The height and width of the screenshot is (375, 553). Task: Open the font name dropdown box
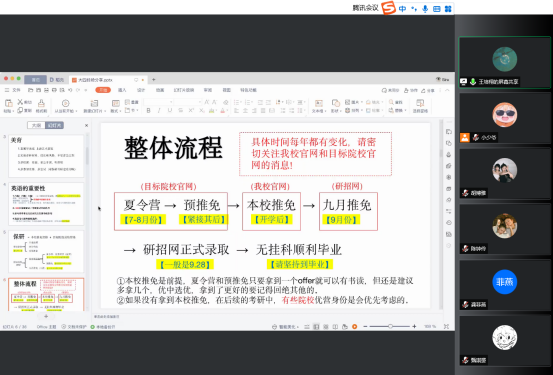(158, 102)
